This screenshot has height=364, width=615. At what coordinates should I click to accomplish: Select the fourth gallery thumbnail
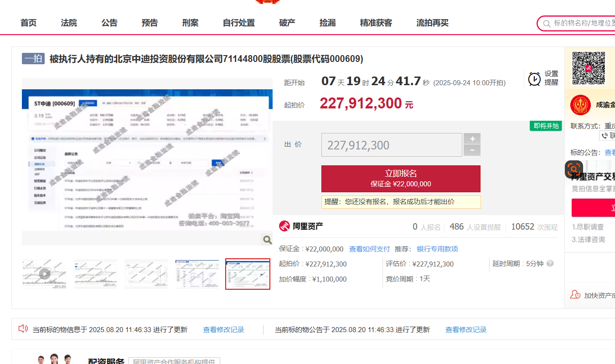pyautogui.click(x=197, y=274)
